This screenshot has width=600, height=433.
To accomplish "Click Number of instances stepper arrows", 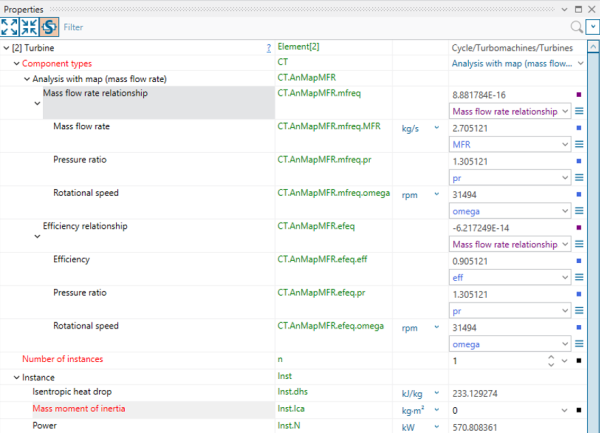I will 551,361.
